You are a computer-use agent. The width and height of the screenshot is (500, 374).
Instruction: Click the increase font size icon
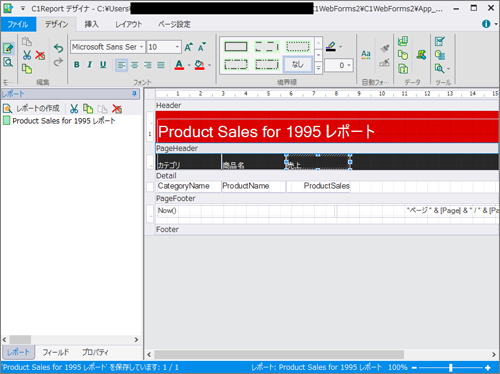point(188,47)
